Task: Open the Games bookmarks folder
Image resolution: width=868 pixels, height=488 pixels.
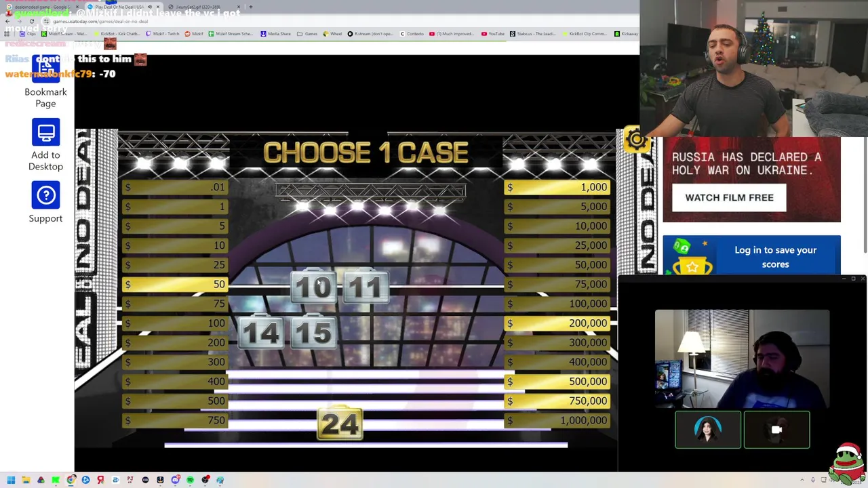Action: 307,34
